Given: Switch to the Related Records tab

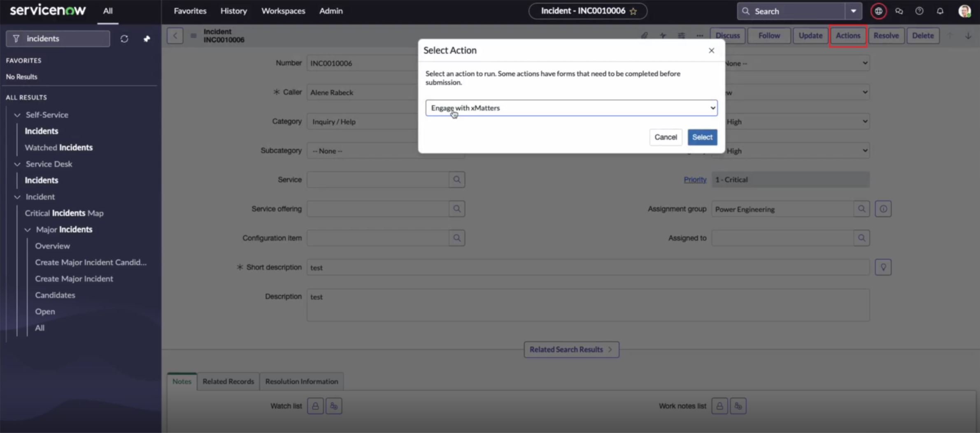Looking at the screenshot, I should (x=228, y=382).
